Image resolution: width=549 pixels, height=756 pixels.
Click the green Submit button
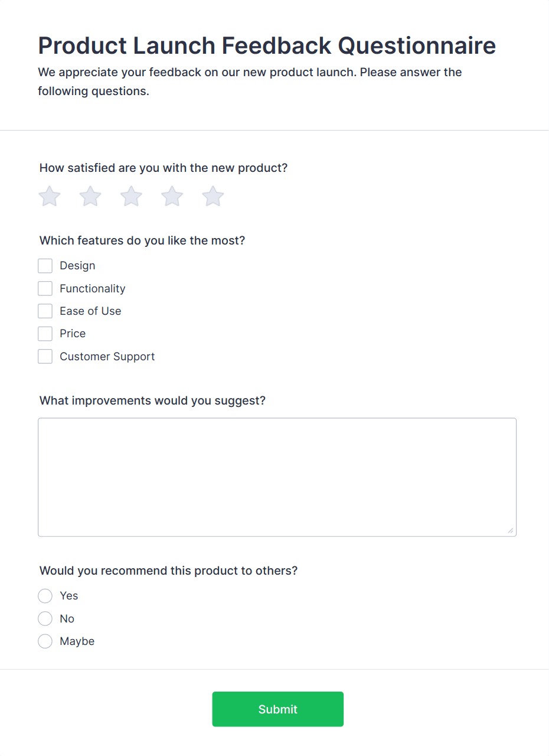(277, 709)
